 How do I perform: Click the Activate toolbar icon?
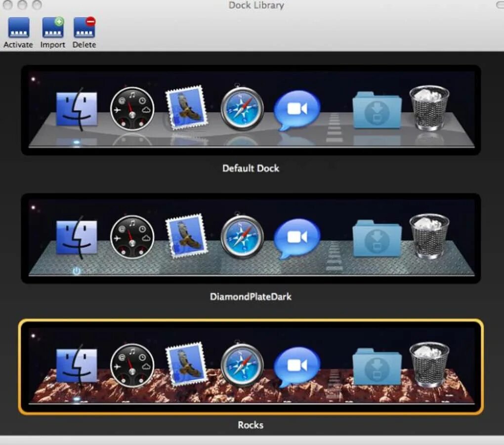18,28
